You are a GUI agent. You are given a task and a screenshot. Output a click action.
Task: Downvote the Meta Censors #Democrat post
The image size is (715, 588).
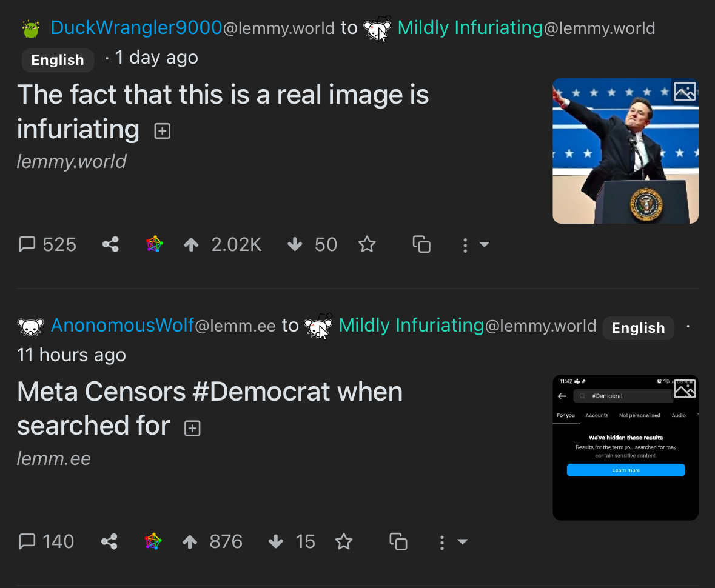(x=276, y=541)
